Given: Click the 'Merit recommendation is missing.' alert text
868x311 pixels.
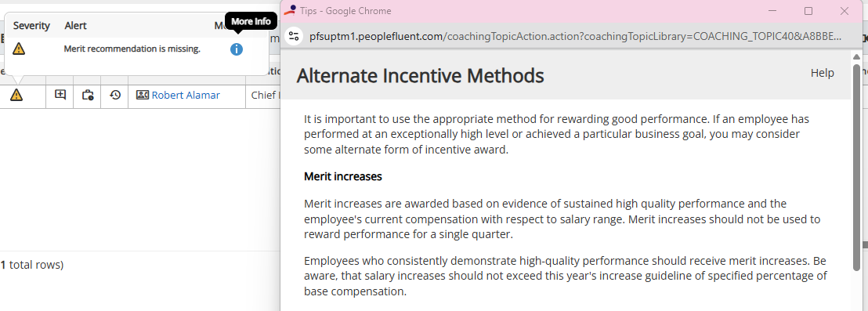Looking at the screenshot, I should tap(132, 49).
